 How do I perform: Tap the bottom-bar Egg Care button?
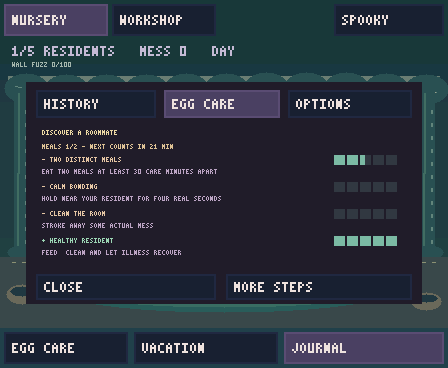(66, 348)
